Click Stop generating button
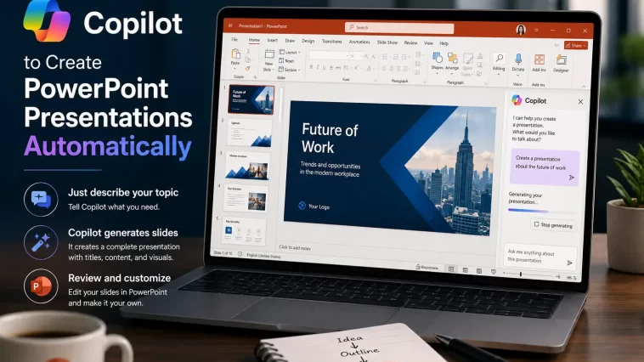This screenshot has width=644, height=362. pos(553,225)
